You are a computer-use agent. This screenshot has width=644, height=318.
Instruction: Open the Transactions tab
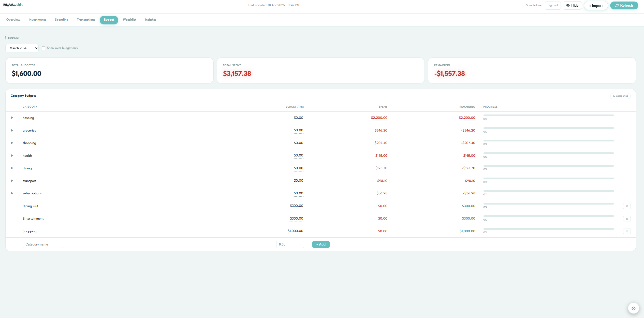[86, 20]
